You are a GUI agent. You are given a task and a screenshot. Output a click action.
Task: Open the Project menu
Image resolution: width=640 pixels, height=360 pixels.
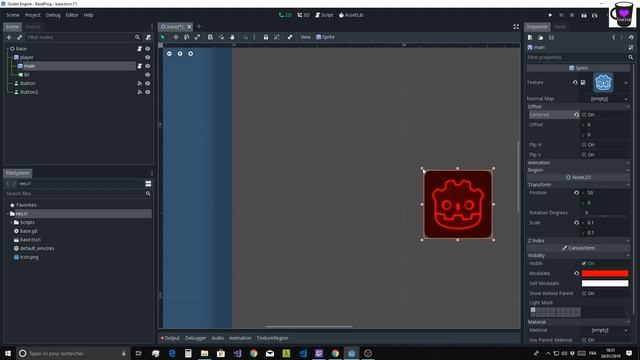(x=33, y=15)
